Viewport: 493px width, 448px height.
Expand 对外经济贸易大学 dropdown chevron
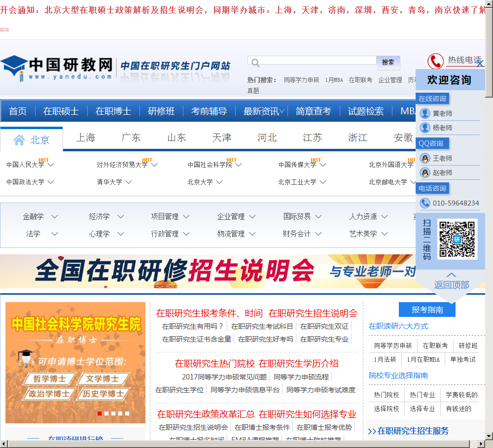tap(154, 165)
